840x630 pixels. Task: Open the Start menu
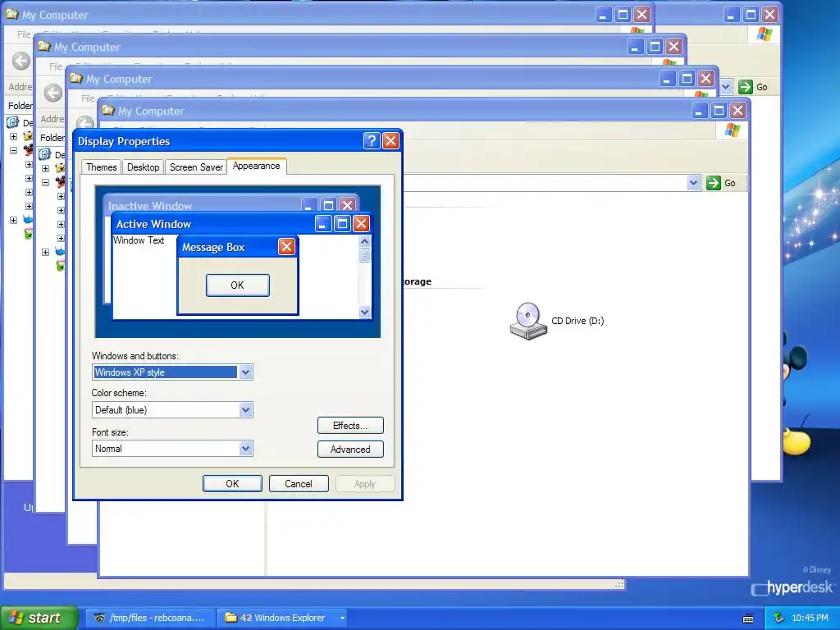[x=39, y=619]
